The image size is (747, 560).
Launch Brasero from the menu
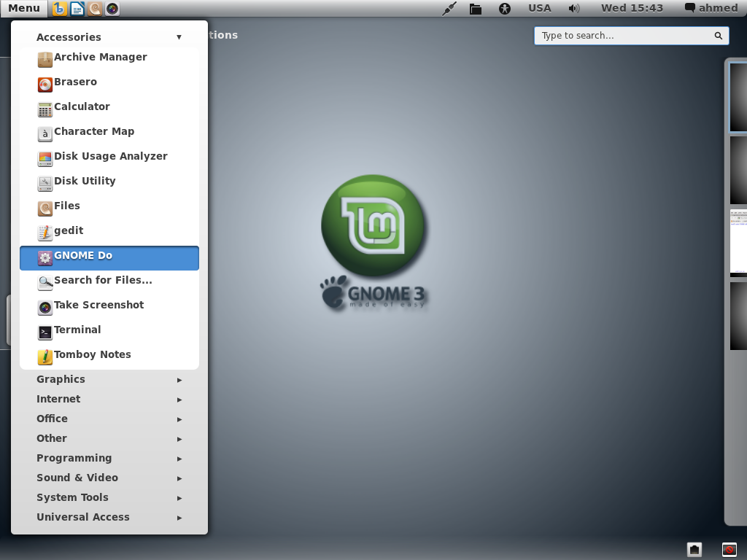tap(109, 85)
